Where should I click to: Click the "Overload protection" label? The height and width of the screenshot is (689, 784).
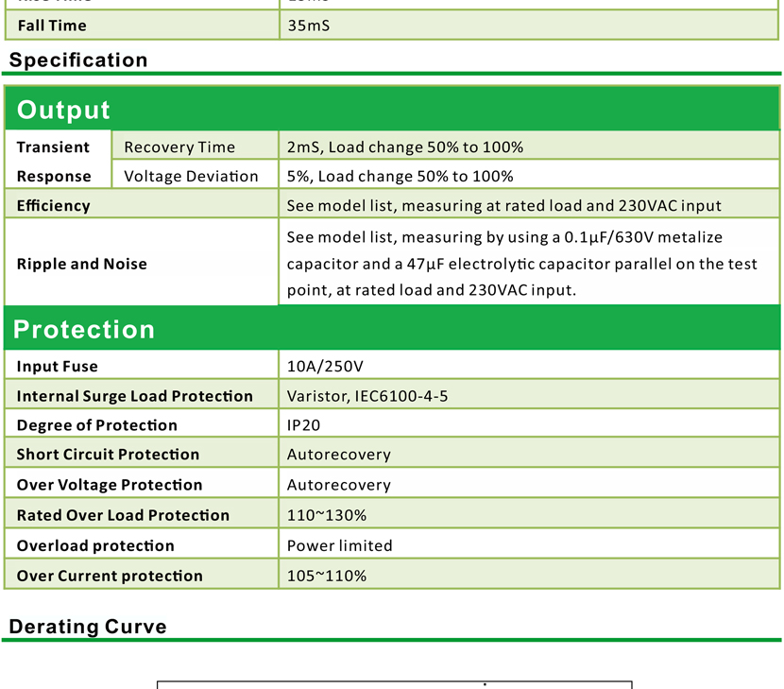pos(95,545)
